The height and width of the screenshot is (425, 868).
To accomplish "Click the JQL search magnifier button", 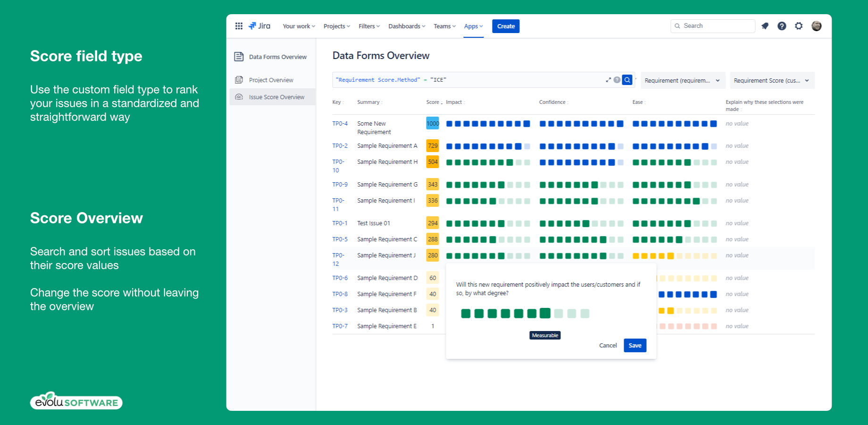I will point(627,80).
